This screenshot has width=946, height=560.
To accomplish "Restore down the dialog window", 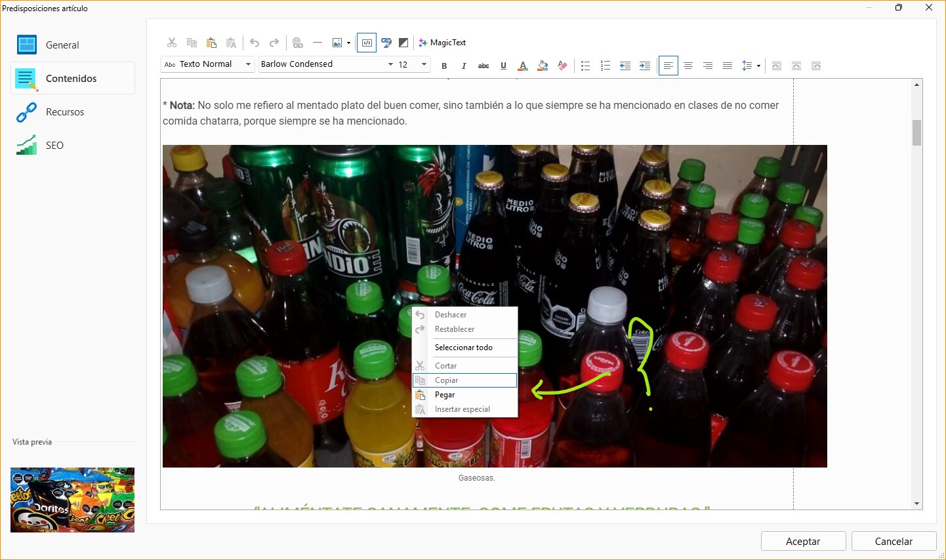I will [899, 8].
